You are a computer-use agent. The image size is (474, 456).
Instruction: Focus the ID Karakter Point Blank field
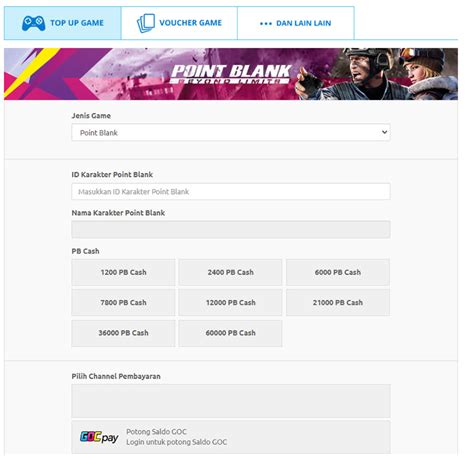click(231, 192)
